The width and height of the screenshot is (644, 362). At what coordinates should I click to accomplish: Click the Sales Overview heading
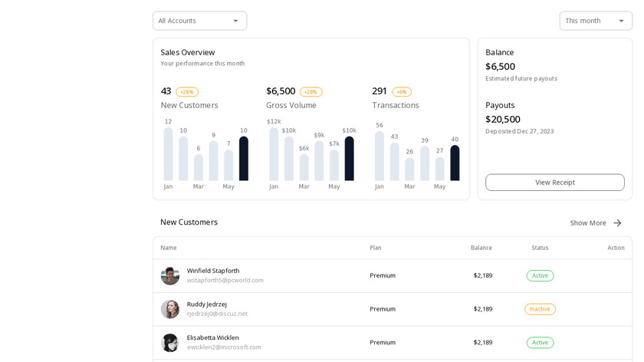click(x=187, y=53)
